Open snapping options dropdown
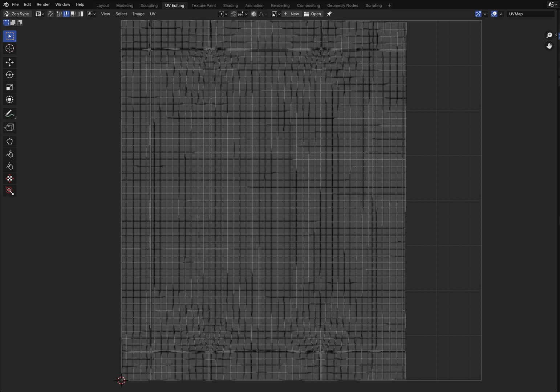This screenshot has width=560, height=392. pyautogui.click(x=243, y=14)
